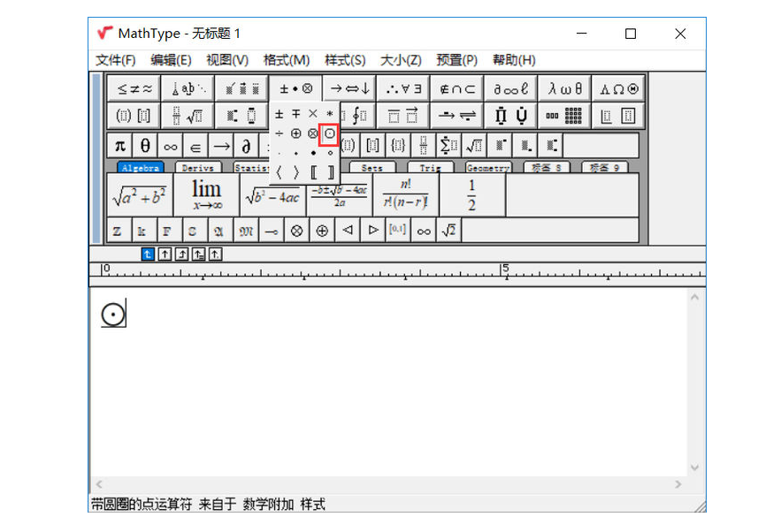Select the relational-aligned tab stop

[199, 255]
